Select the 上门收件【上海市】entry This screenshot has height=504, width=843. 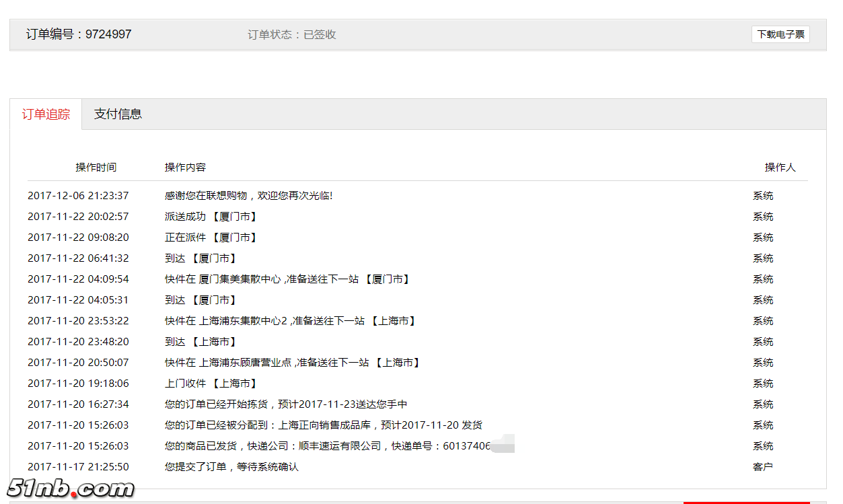(x=212, y=384)
